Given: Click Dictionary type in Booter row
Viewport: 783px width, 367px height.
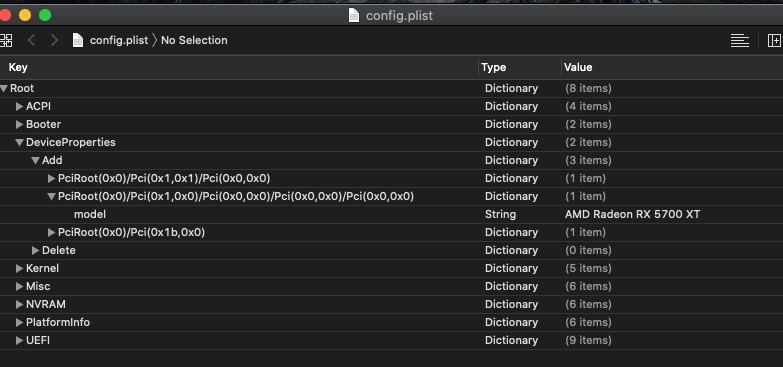Looking at the screenshot, I should pyautogui.click(x=511, y=124).
